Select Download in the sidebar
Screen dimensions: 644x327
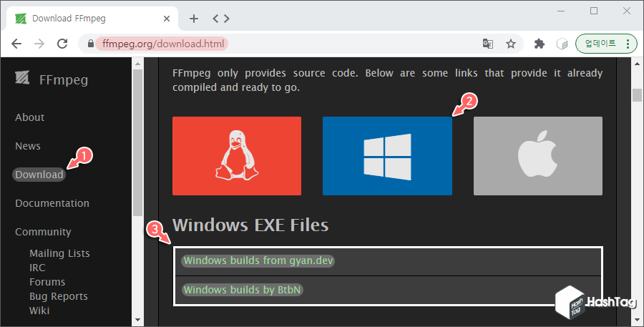coord(39,175)
